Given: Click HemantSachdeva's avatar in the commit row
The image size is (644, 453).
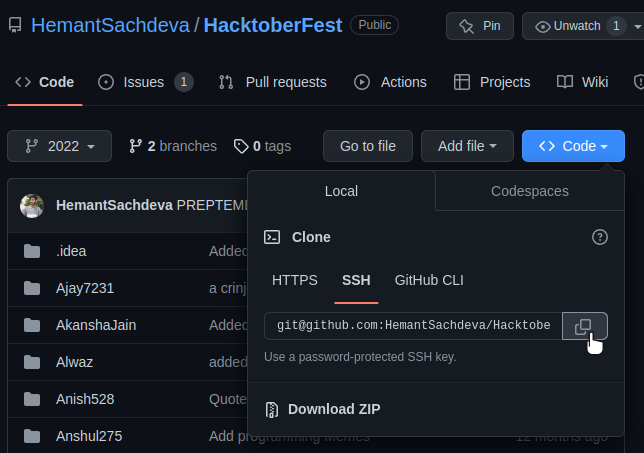Looking at the screenshot, I should (32, 205).
